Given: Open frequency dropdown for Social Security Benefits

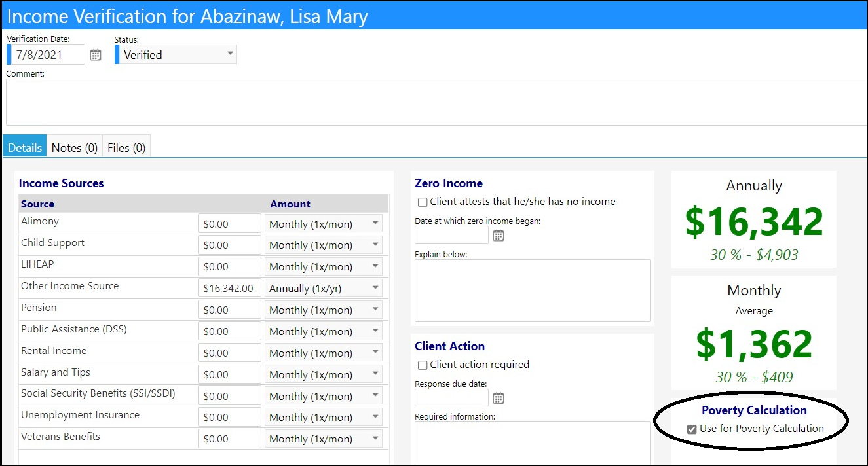Looking at the screenshot, I should (325, 396).
